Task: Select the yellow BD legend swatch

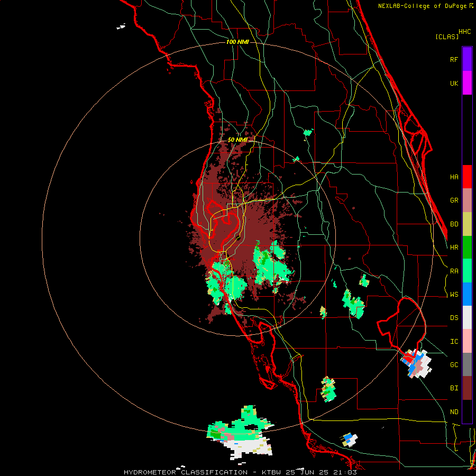Action: 467,224
